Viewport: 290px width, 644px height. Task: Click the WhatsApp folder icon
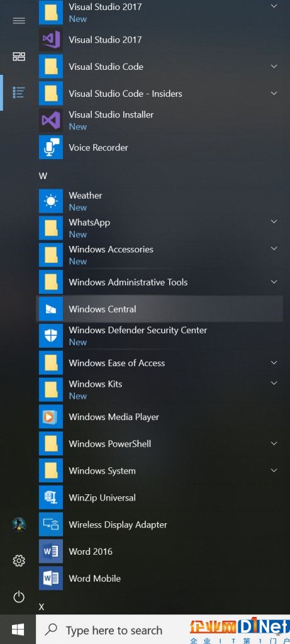(x=51, y=228)
